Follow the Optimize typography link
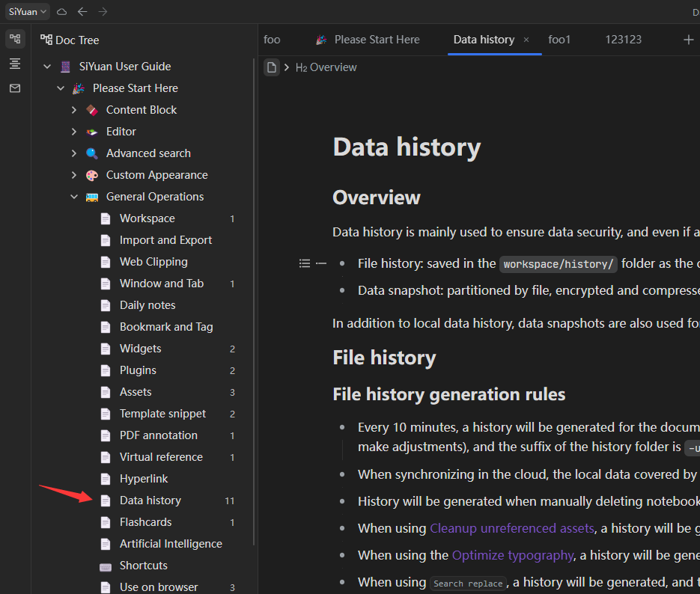This screenshot has width=700, height=594. pos(513,555)
